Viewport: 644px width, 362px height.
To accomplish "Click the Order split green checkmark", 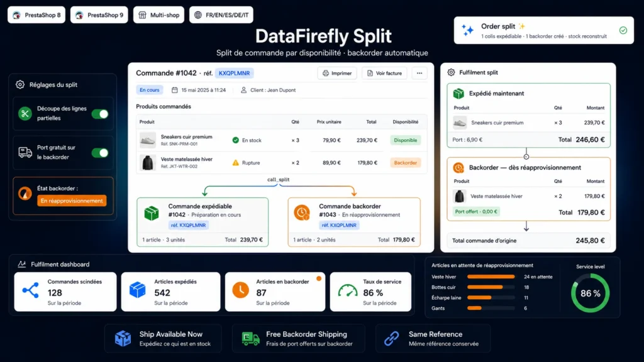I will (x=623, y=30).
